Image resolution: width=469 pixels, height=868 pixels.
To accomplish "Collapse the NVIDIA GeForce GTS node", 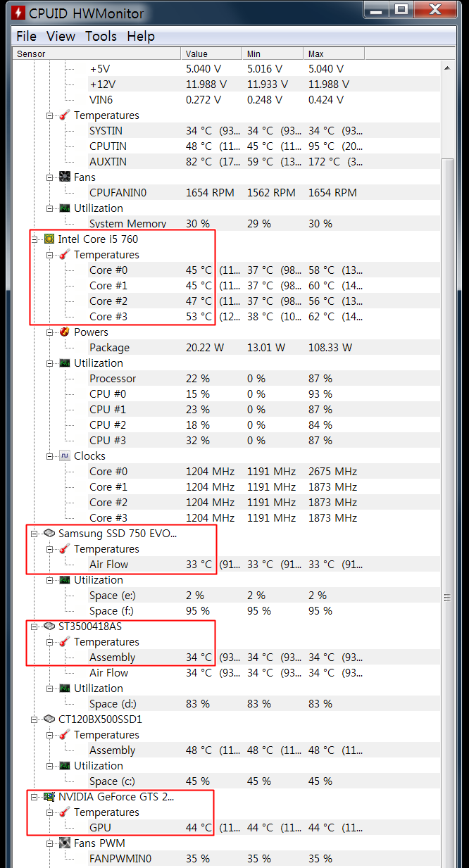I will tap(35, 797).
